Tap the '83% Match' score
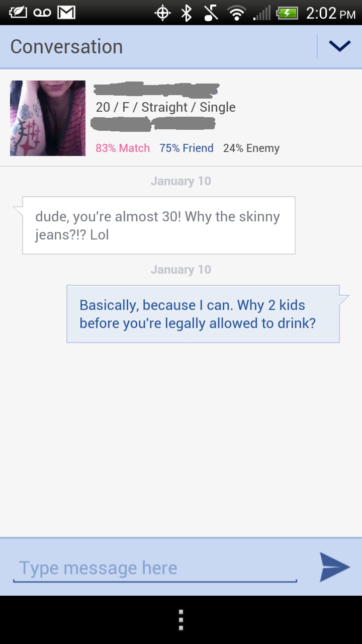The height and width of the screenshot is (644, 362). coord(123,148)
